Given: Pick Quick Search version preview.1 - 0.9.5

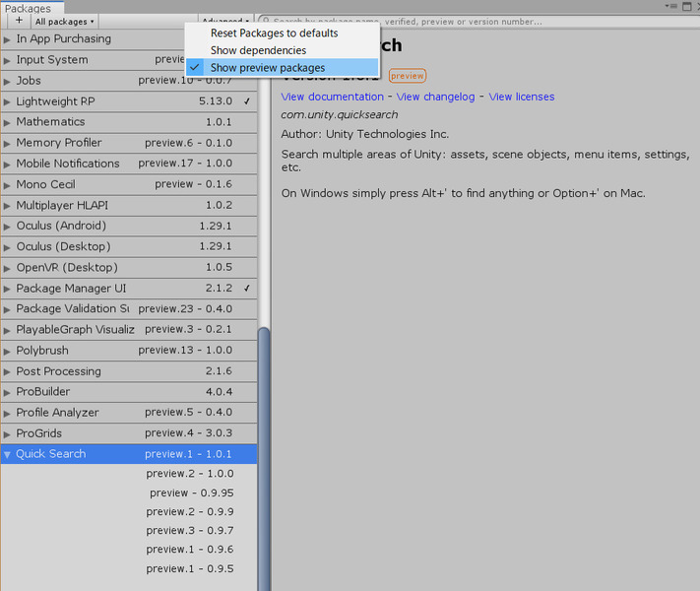Looking at the screenshot, I should [x=190, y=568].
